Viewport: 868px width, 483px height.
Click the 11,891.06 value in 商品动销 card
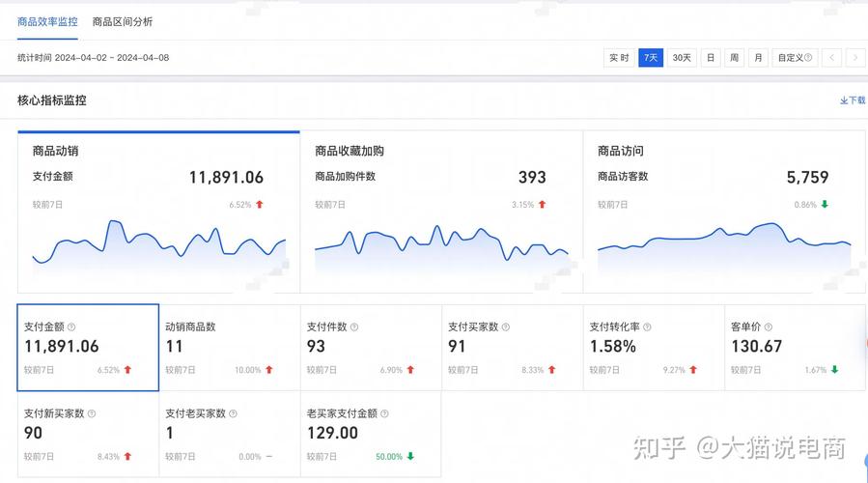pos(226,177)
